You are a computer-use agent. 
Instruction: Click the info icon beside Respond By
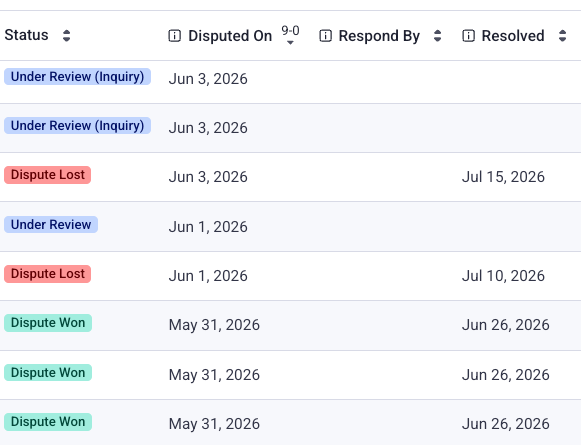[325, 36]
